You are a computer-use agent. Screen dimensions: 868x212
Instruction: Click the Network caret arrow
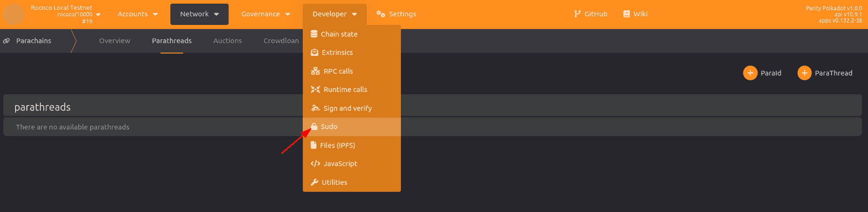[x=216, y=14]
